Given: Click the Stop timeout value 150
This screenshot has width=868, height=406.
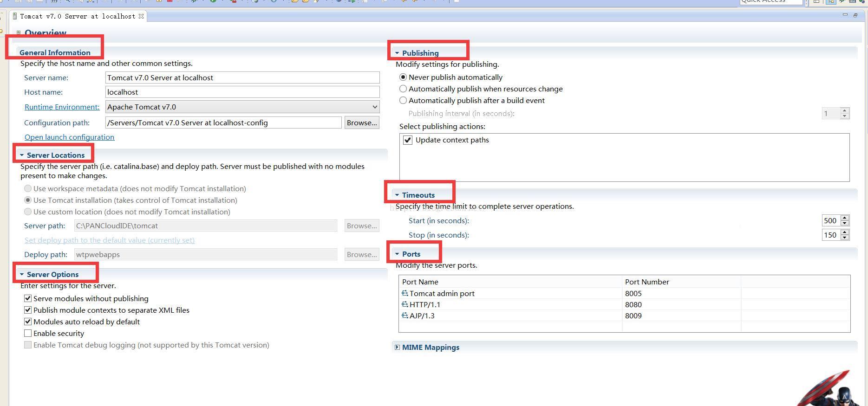Looking at the screenshot, I should click(831, 235).
